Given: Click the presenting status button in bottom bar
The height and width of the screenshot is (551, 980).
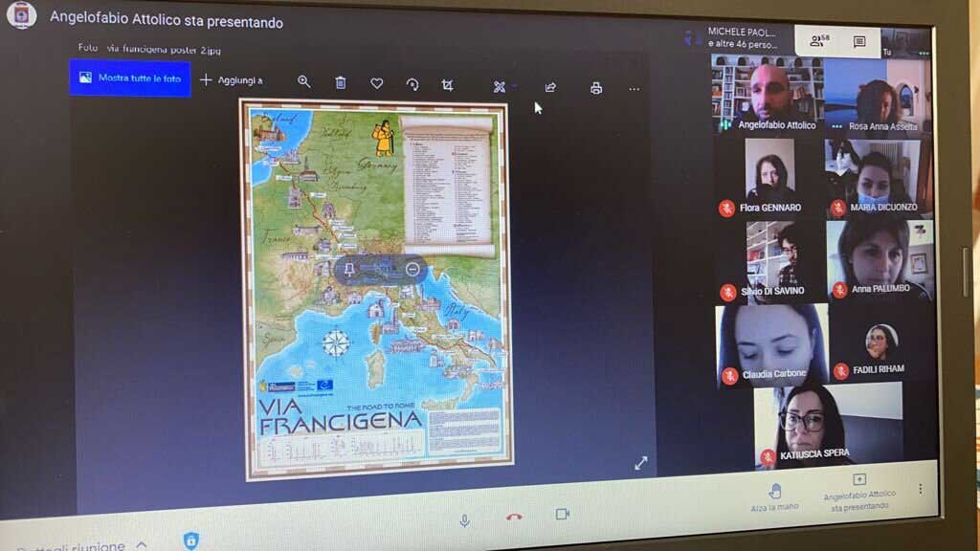Looking at the screenshot, I should pyautogui.click(x=859, y=493).
